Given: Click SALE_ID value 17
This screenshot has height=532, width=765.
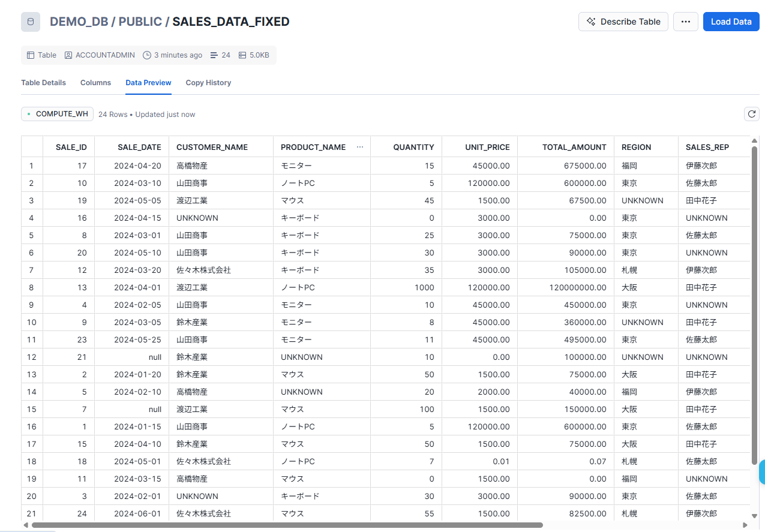Looking at the screenshot, I should [68, 166].
